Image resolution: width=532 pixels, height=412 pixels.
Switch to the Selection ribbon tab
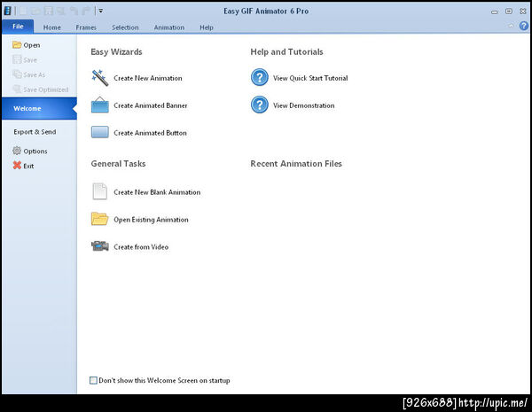click(125, 27)
